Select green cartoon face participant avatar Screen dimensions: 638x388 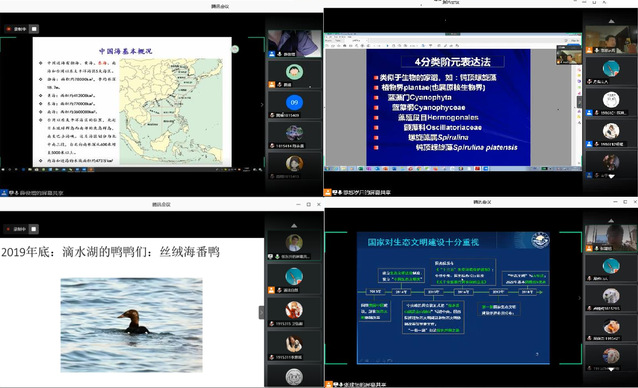(294, 72)
